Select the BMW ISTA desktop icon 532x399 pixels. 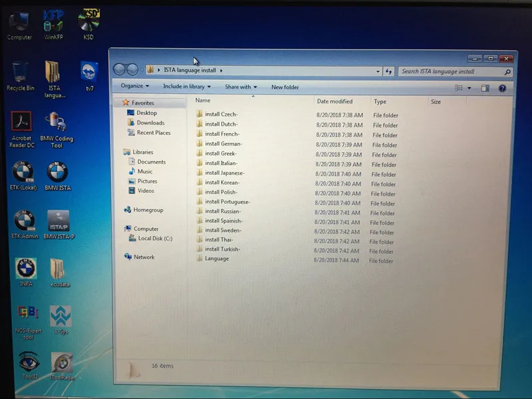[58, 176]
